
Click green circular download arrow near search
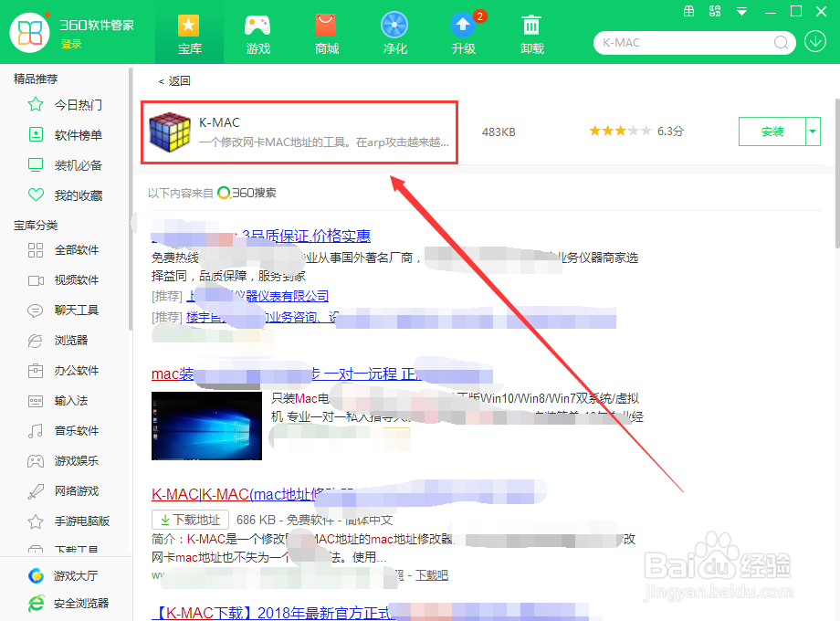(815, 42)
